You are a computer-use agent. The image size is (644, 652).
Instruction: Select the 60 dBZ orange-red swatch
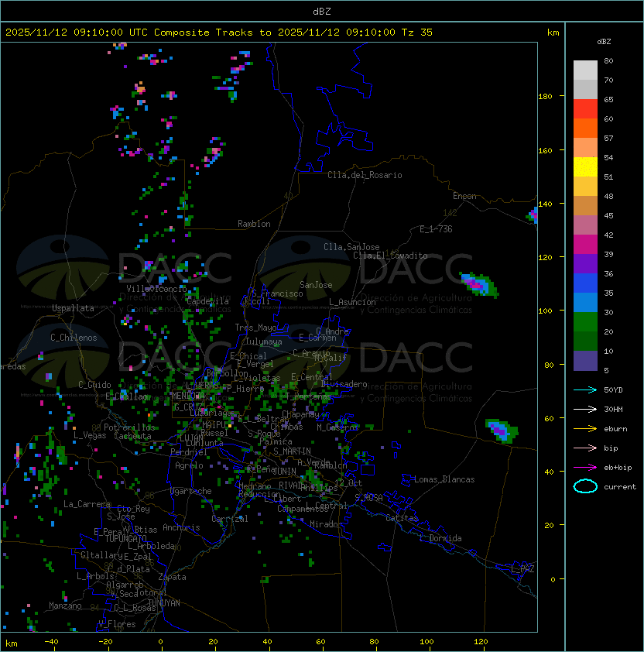(x=585, y=128)
